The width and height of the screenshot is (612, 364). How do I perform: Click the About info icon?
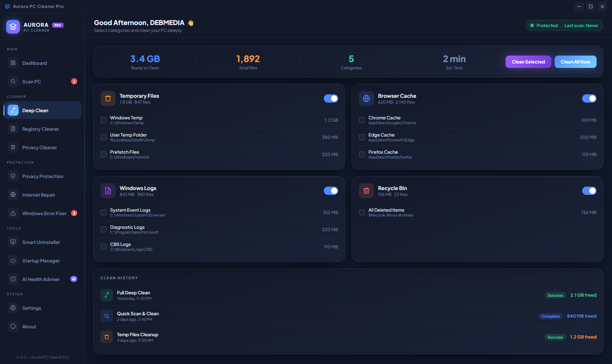coord(13,327)
